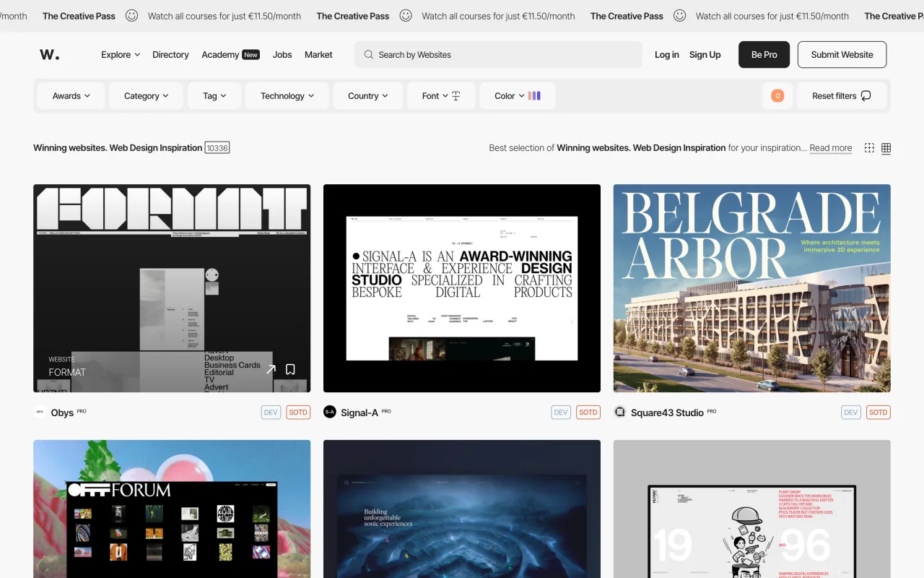Viewport: 924px width, 578px height.
Task: Expand the Explore menu
Action: click(x=121, y=54)
